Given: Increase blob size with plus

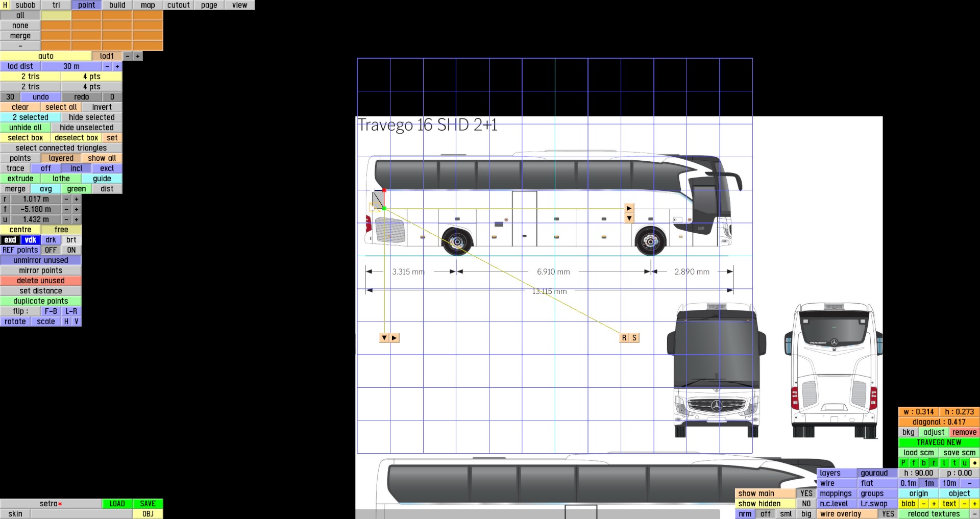Looking at the screenshot, I should (934, 504).
